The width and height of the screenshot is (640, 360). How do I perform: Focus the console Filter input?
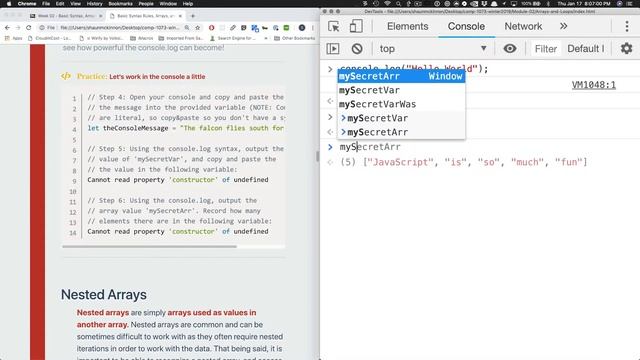546,49
